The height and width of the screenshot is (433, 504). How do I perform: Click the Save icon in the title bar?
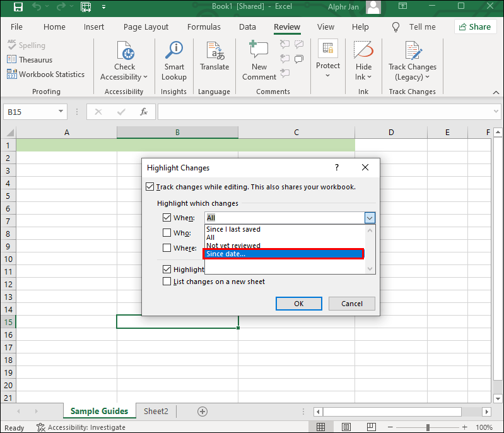coord(18,7)
